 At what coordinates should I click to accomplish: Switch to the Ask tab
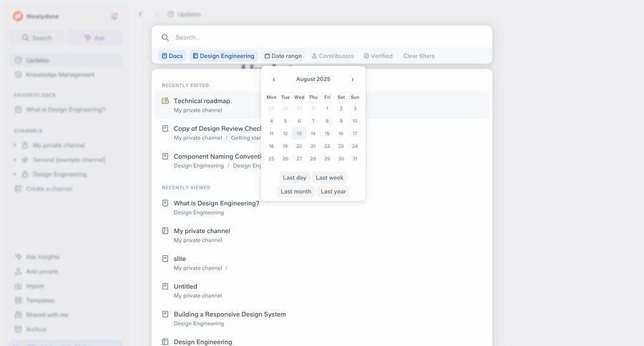tap(94, 38)
